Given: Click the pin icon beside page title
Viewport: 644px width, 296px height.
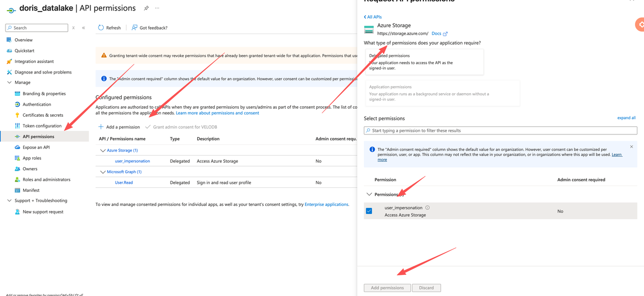Looking at the screenshot, I should point(146,9).
